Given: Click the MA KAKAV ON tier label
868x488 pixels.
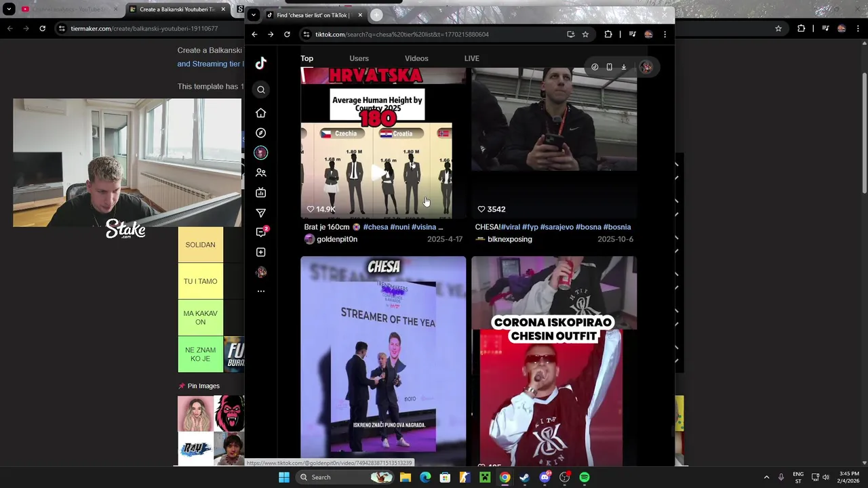Looking at the screenshot, I should 200,318.
